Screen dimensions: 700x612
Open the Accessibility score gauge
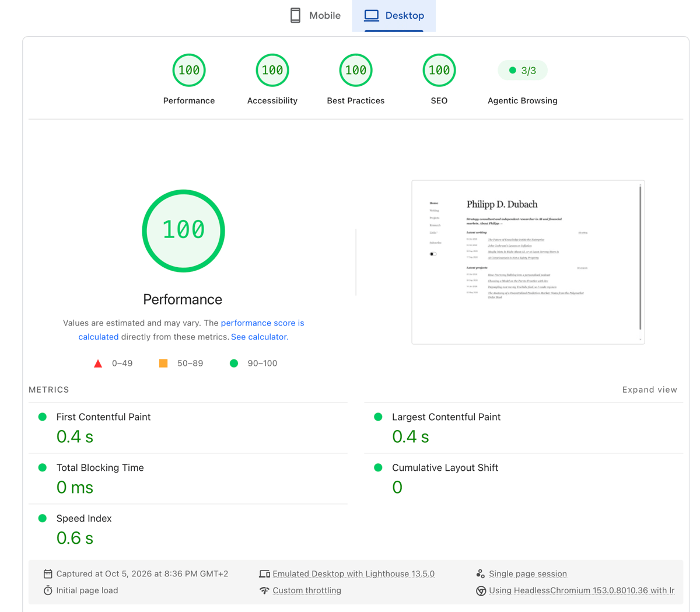(272, 71)
